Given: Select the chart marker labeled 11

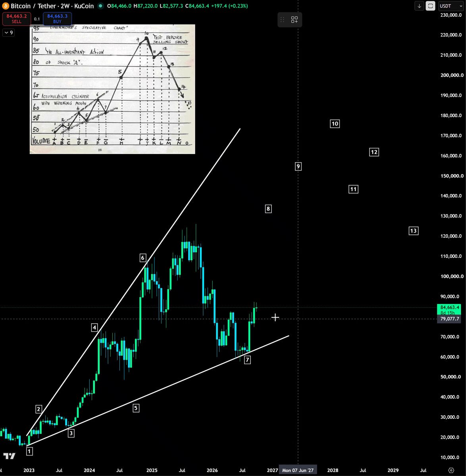Looking at the screenshot, I should coord(353,189).
